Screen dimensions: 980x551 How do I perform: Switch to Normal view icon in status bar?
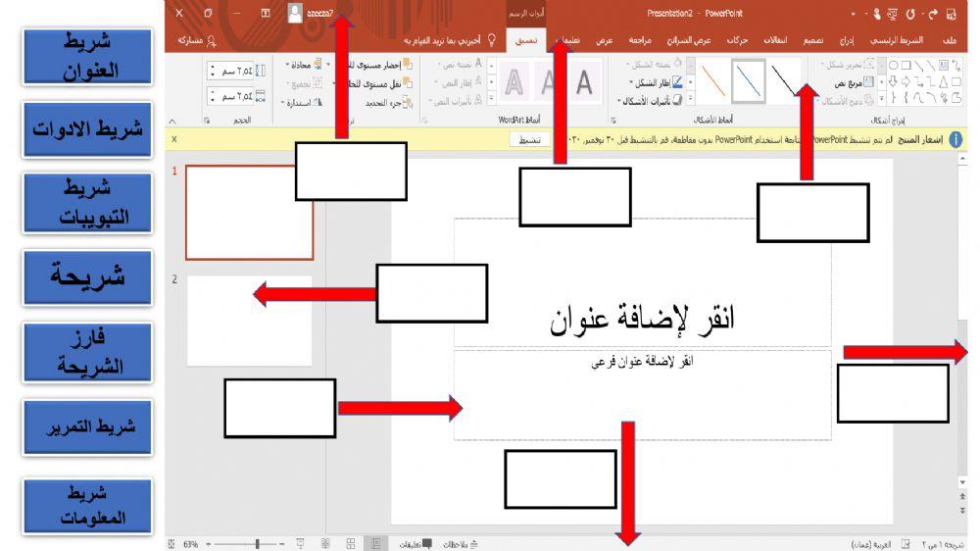(375, 544)
